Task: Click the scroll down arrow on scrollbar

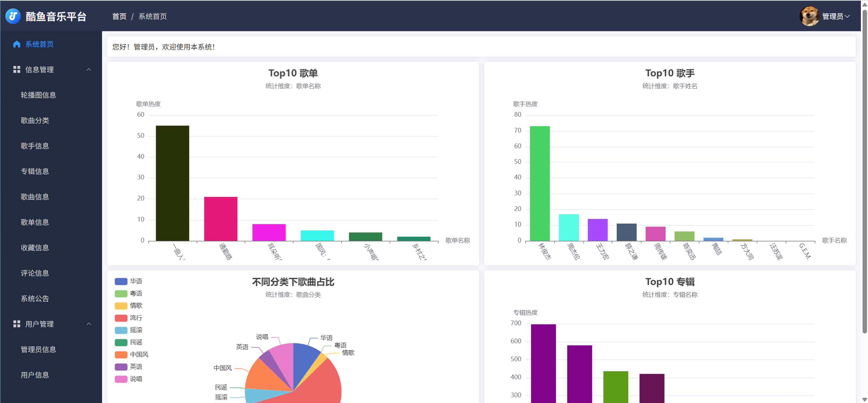Action: (x=865, y=399)
